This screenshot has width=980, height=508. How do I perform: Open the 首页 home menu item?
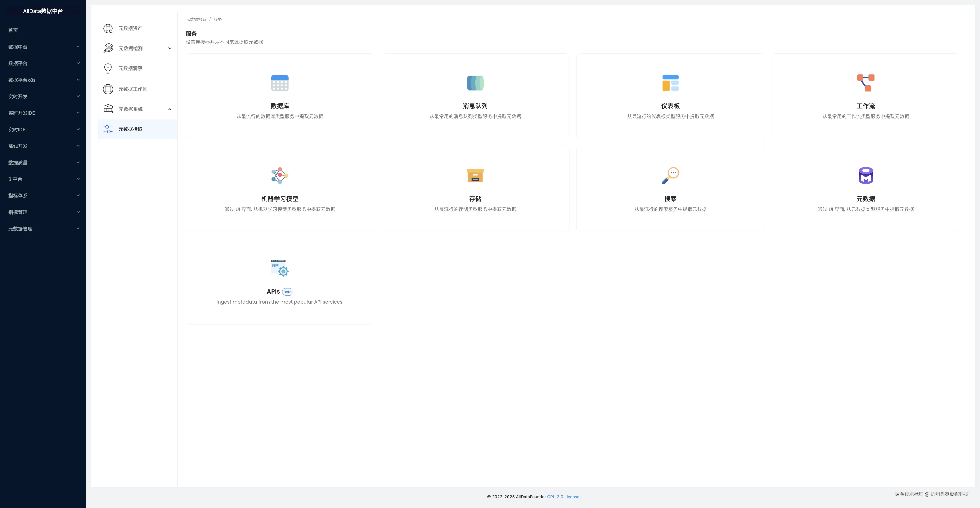[x=13, y=30]
